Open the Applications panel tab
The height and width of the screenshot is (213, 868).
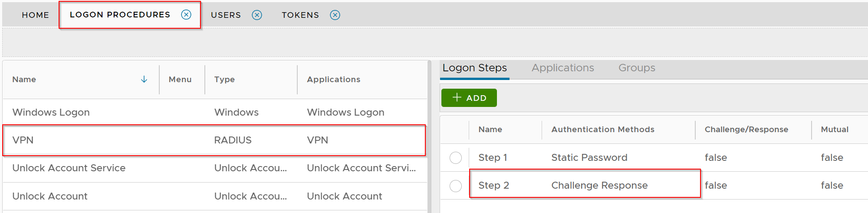562,68
